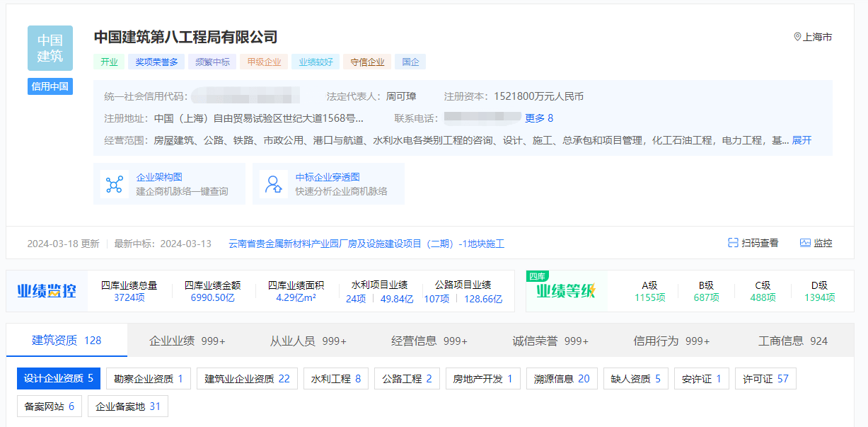Click the 企业架构图 card title

159,177
